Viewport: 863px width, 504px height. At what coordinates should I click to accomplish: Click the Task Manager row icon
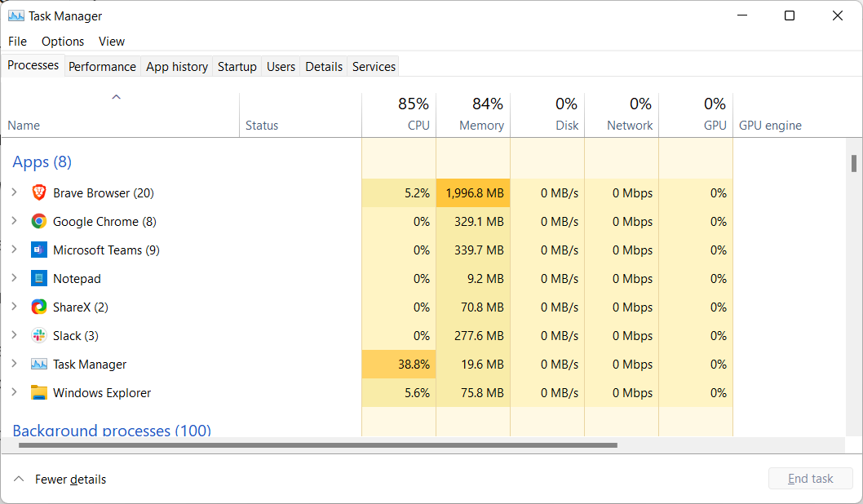coord(39,365)
